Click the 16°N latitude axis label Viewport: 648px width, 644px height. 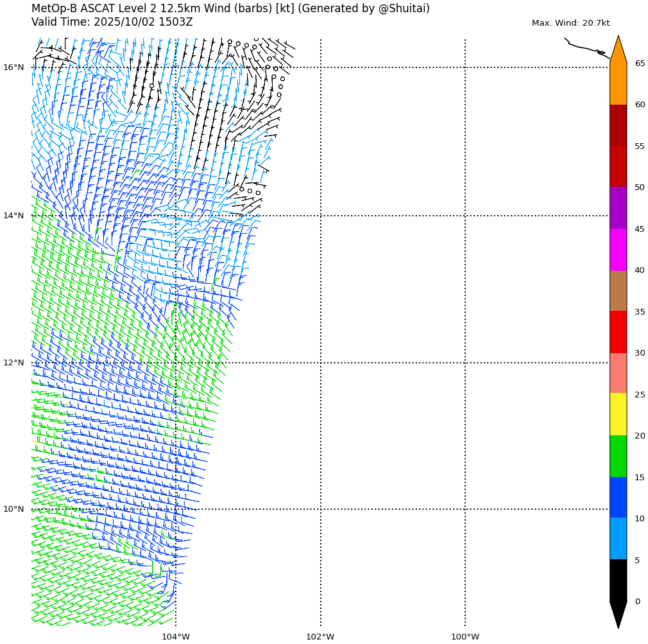point(13,67)
